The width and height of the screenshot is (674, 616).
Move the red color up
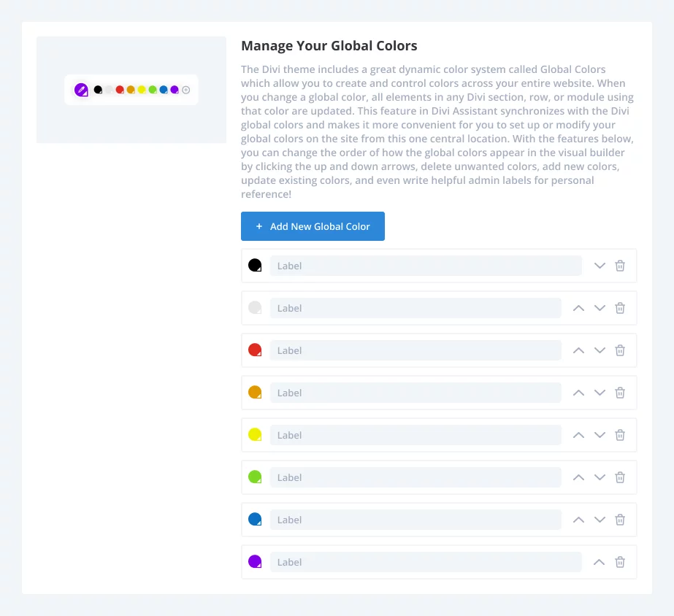[x=578, y=350]
